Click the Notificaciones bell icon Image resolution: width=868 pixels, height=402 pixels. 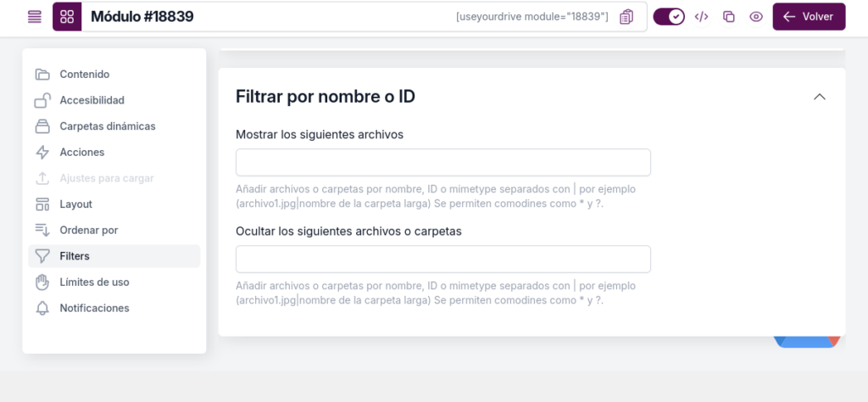[42, 309]
